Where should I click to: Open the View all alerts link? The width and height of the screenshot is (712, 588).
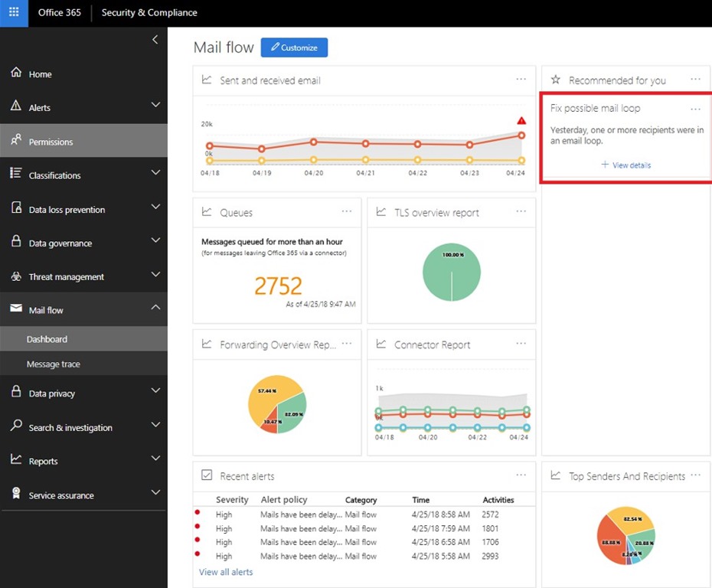click(x=226, y=572)
